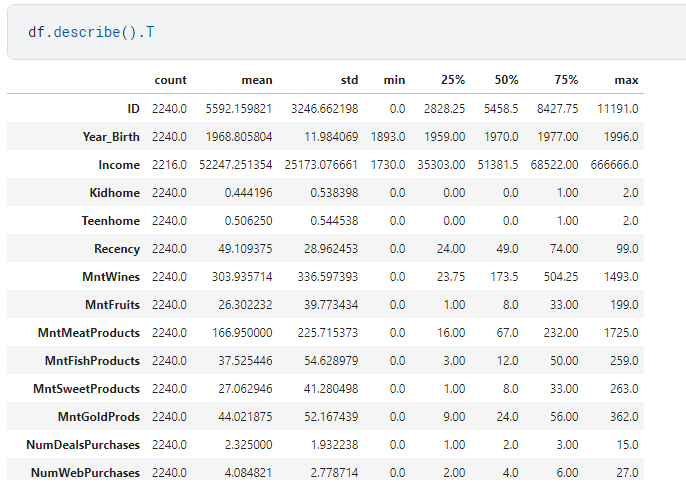
Task: Click the count column header
Action: click(170, 80)
